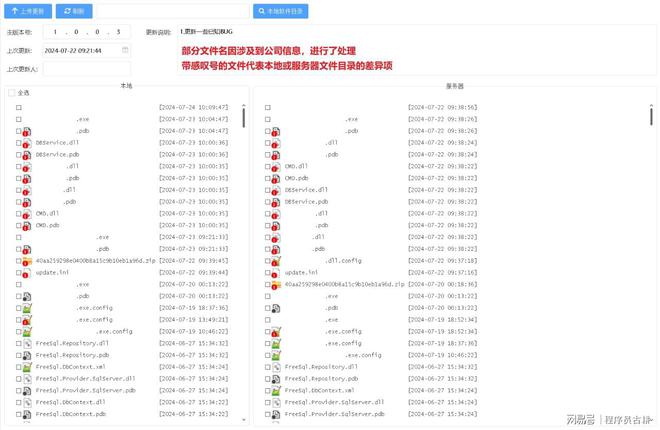
Task: Click server DBService.pdb file icon
Action: (x=276, y=202)
